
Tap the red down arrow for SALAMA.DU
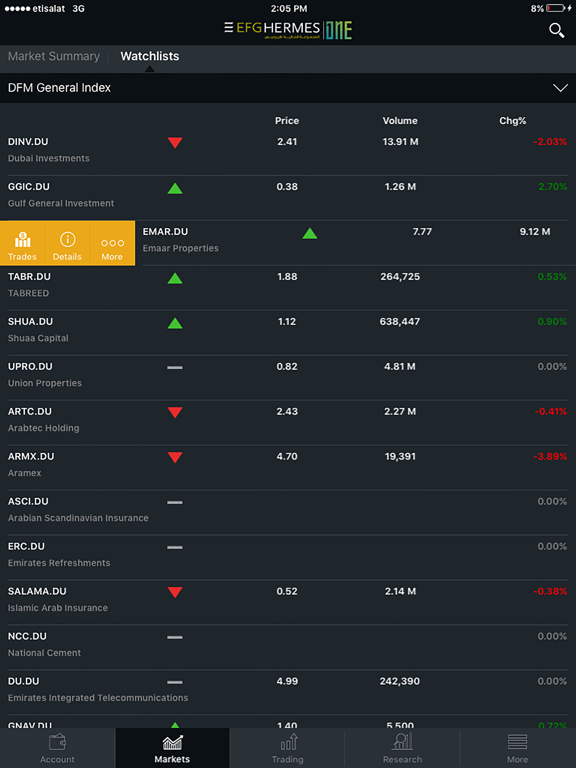coord(175,592)
